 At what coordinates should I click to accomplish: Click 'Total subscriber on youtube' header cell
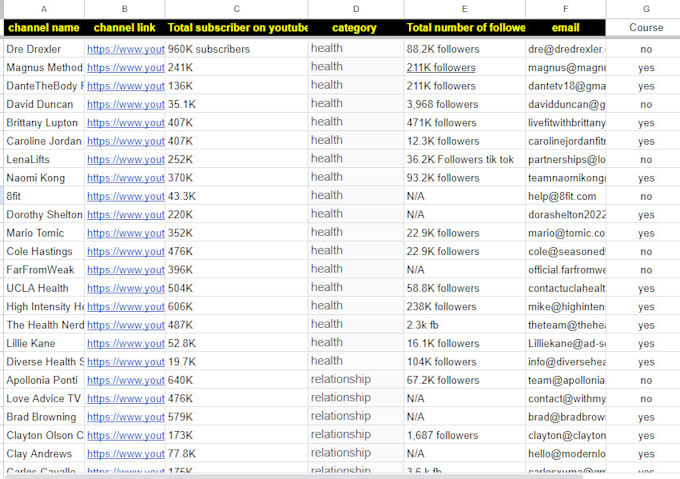click(236, 28)
